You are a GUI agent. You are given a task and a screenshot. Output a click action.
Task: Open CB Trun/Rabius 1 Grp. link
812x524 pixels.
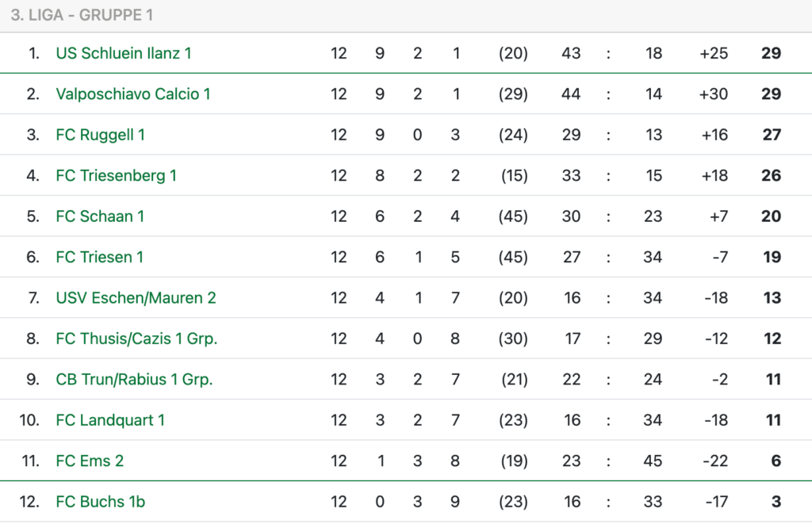pyautogui.click(x=135, y=380)
